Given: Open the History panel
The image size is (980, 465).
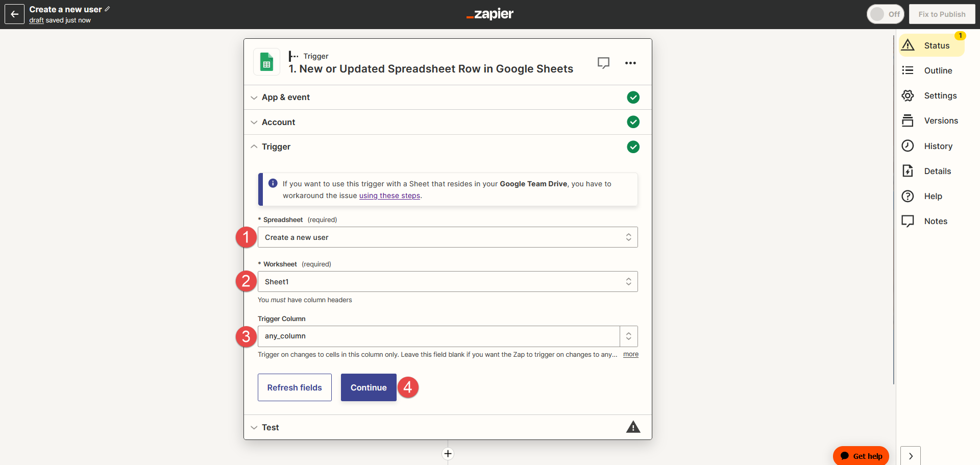Looking at the screenshot, I should click(931, 146).
